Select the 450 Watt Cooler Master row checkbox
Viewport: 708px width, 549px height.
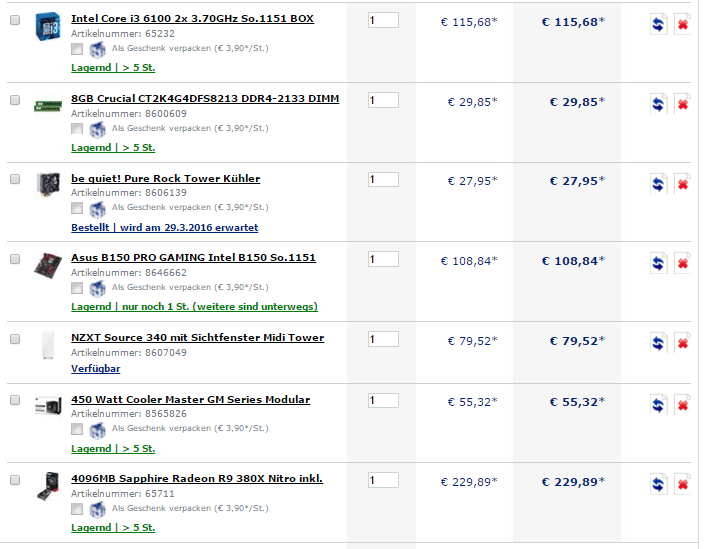coord(15,400)
